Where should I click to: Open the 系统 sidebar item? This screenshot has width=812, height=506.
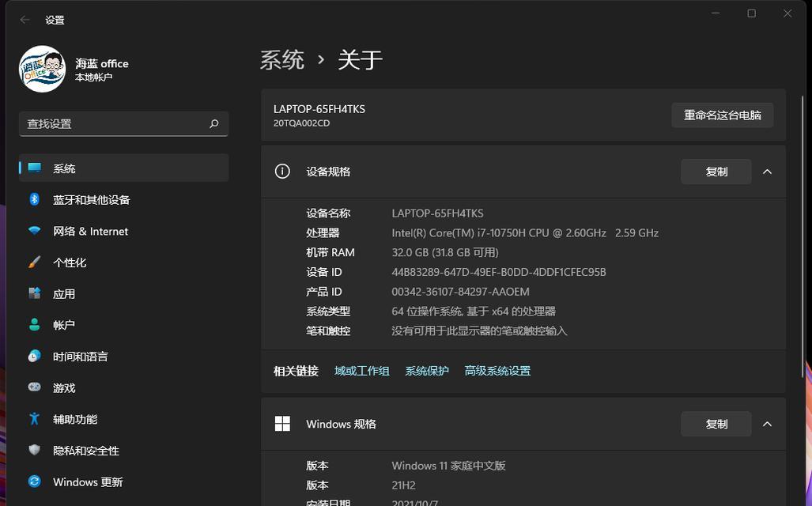click(124, 168)
